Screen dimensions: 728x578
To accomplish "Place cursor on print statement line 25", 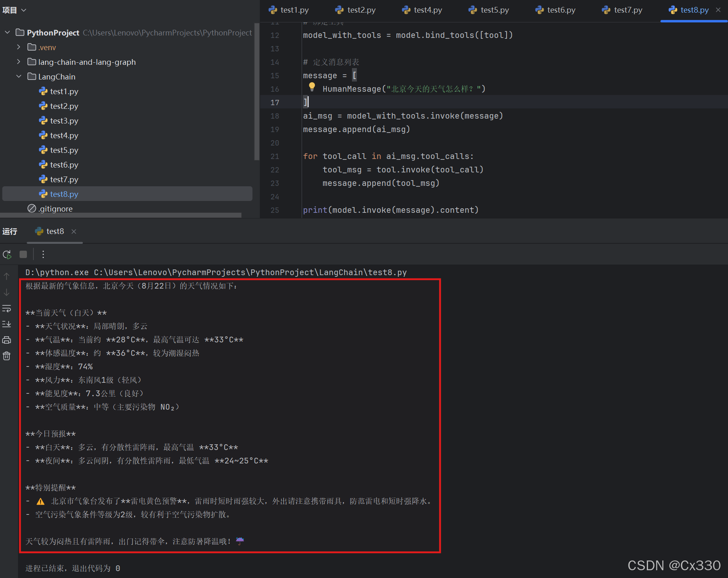I will [391, 210].
